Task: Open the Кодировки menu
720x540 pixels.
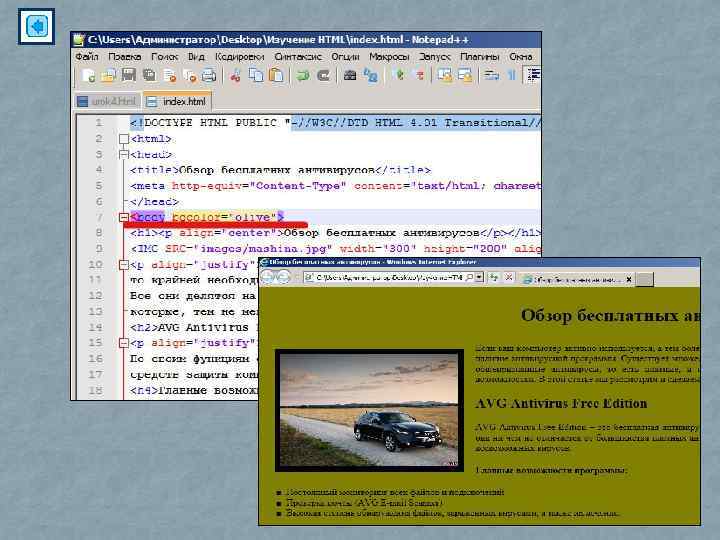Action: click(x=239, y=56)
